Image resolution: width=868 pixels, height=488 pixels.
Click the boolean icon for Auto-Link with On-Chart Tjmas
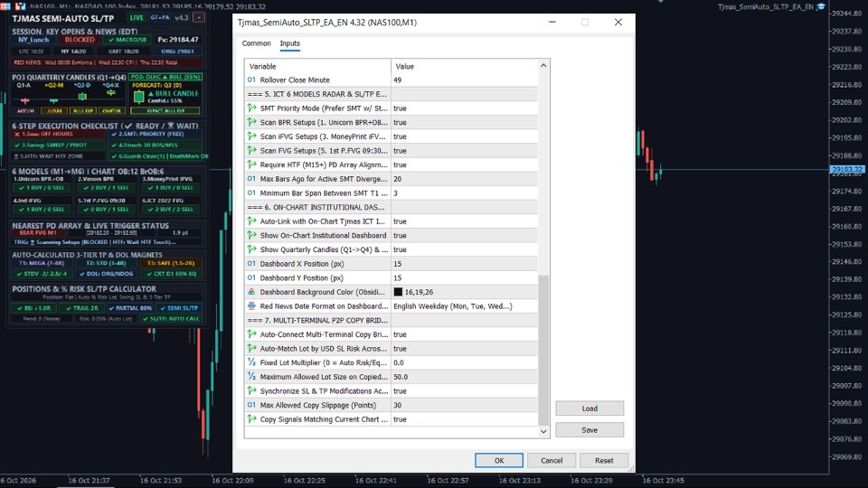251,221
